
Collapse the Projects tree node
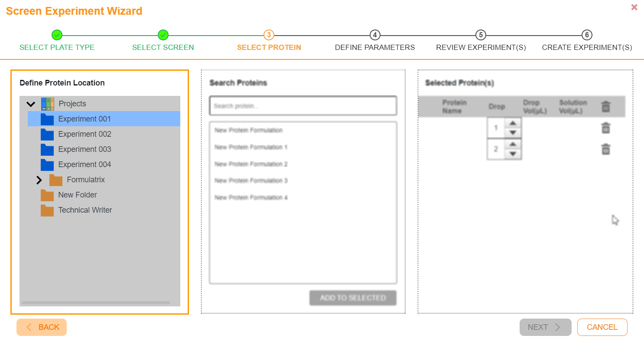point(31,104)
